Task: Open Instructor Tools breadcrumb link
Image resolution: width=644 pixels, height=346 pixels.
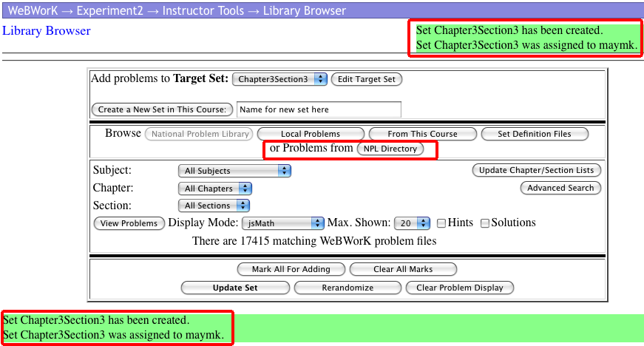Action: click(203, 10)
